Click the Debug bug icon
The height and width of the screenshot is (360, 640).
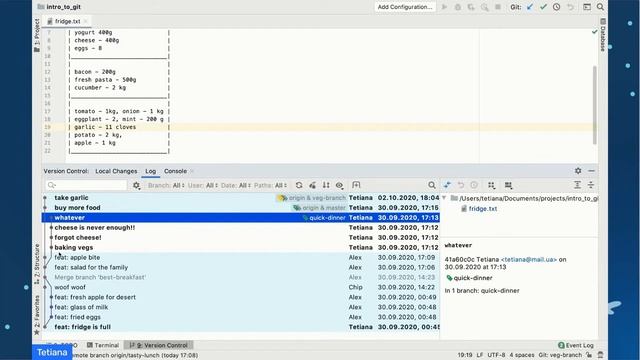[458, 7]
